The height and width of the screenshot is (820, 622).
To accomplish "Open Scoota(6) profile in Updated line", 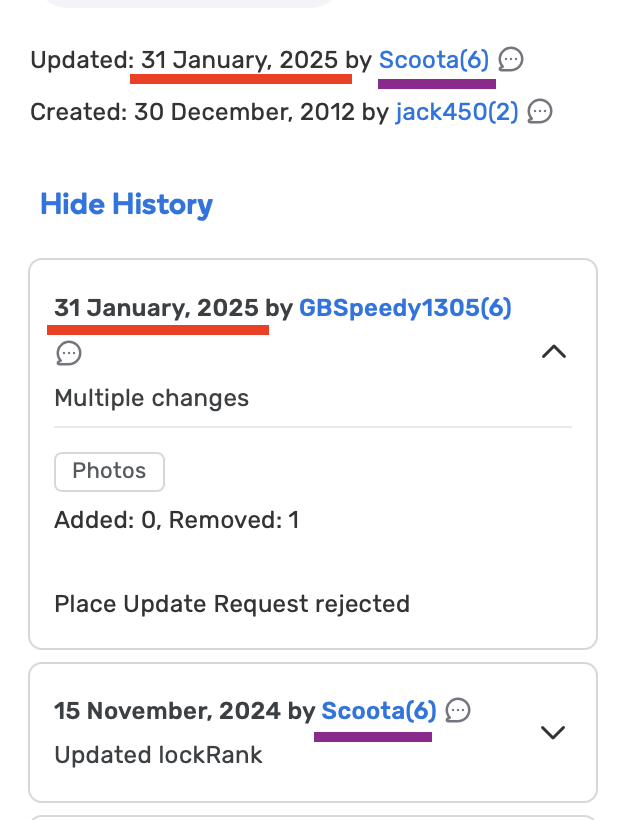I will pos(434,60).
